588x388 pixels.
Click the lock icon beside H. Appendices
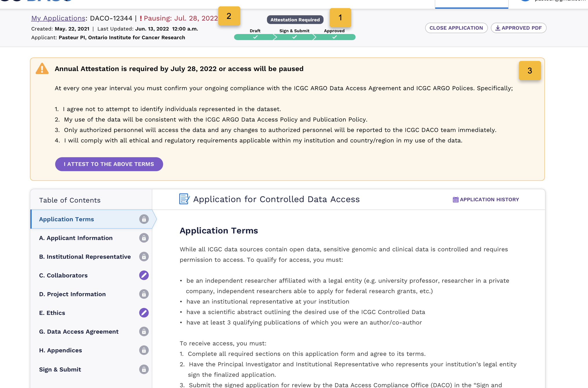[x=144, y=350]
